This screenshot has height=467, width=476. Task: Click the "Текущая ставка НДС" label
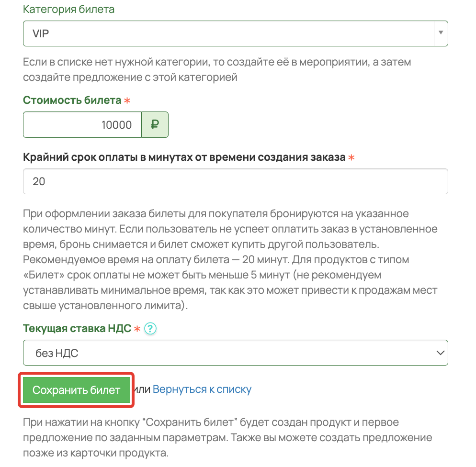point(77,328)
